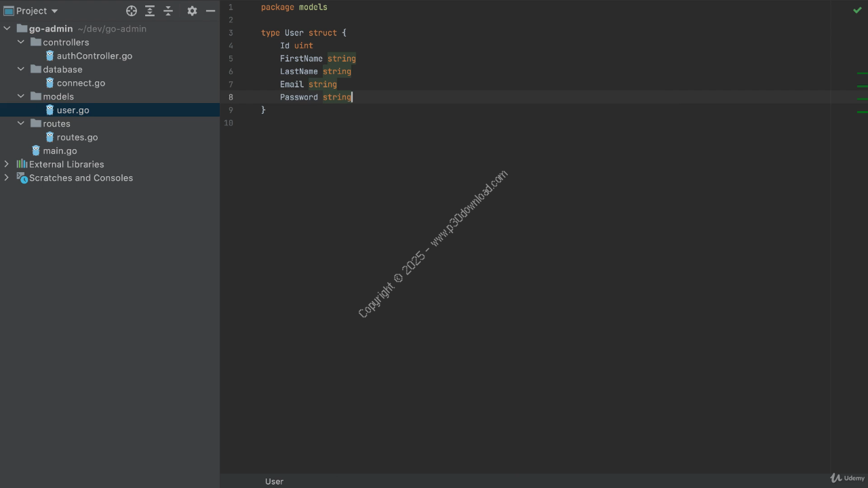Collapse the controllers folder

[21, 42]
